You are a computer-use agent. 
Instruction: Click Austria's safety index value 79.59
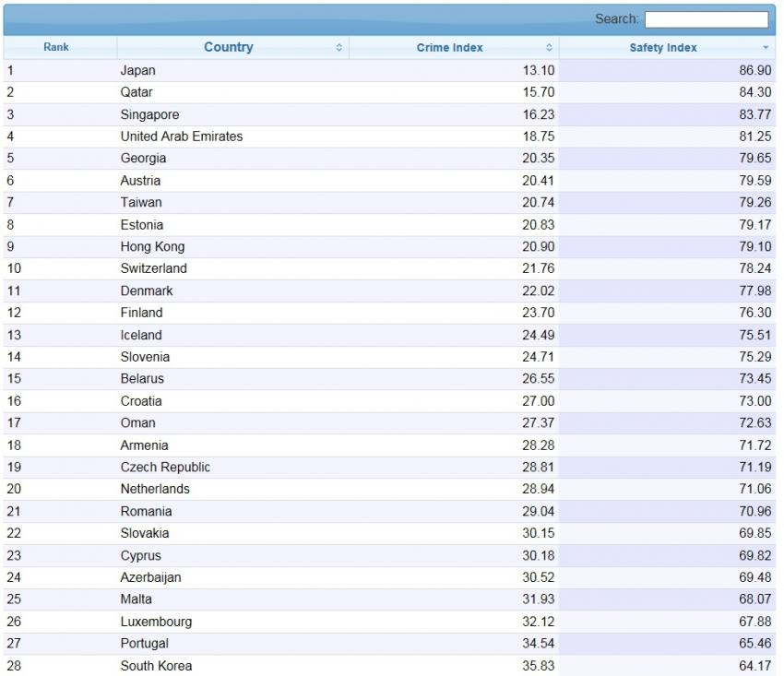(755, 181)
